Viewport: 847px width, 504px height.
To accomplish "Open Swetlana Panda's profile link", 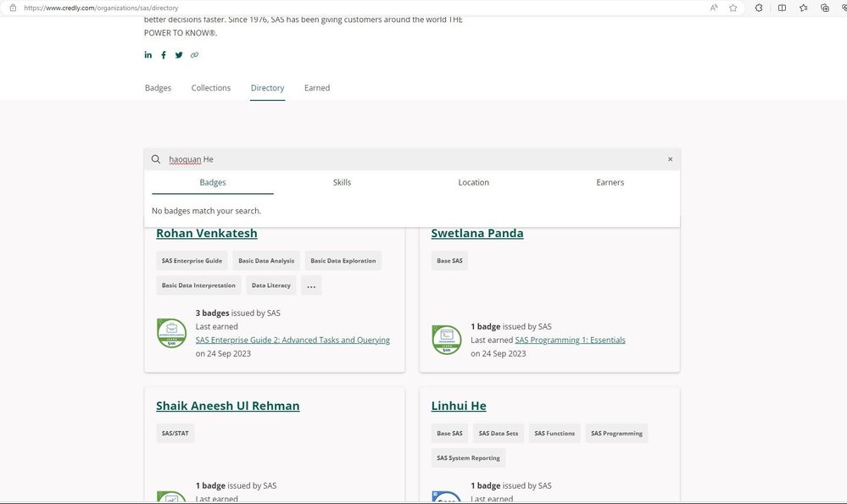I will [x=477, y=233].
